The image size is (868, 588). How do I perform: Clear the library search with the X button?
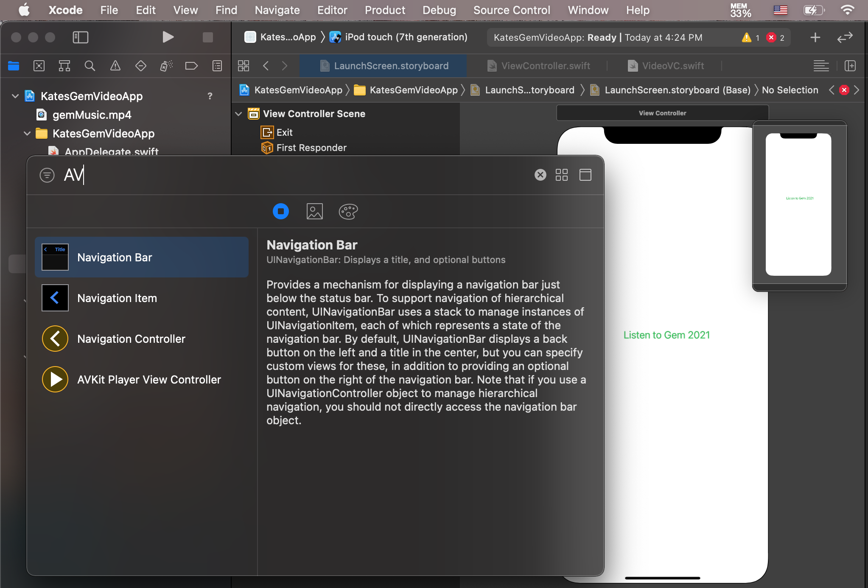point(540,175)
